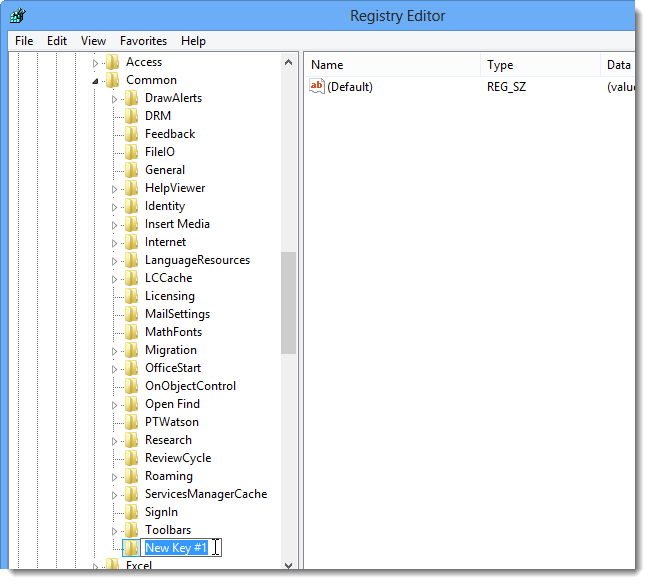The height and width of the screenshot is (584, 650).
Task: Expand the LanguageResources key
Action: coord(114,262)
